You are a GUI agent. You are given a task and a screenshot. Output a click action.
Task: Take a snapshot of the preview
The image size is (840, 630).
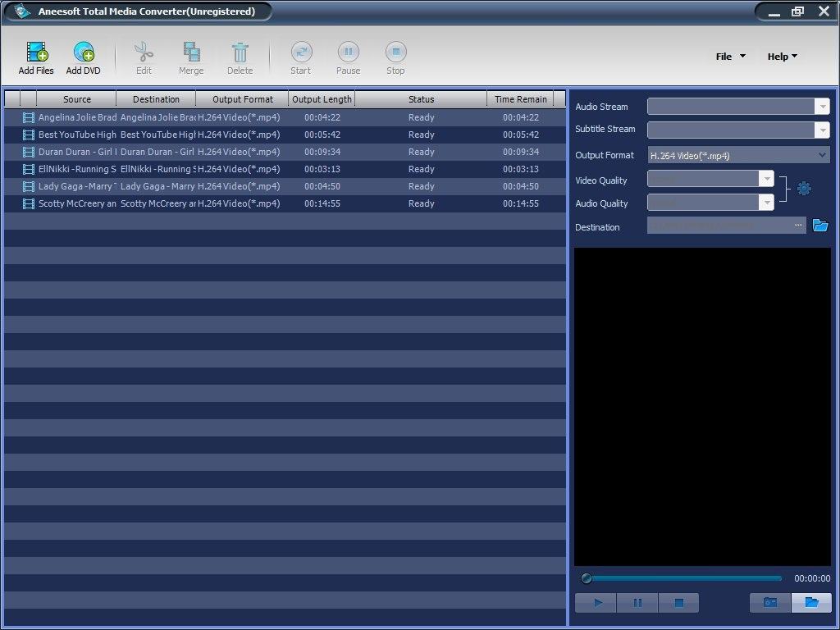(769, 603)
